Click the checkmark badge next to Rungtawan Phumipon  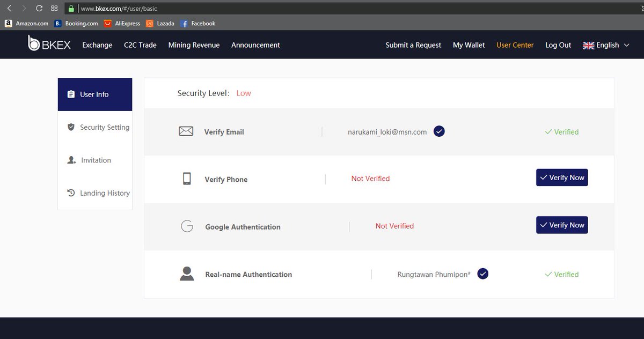pyautogui.click(x=483, y=274)
